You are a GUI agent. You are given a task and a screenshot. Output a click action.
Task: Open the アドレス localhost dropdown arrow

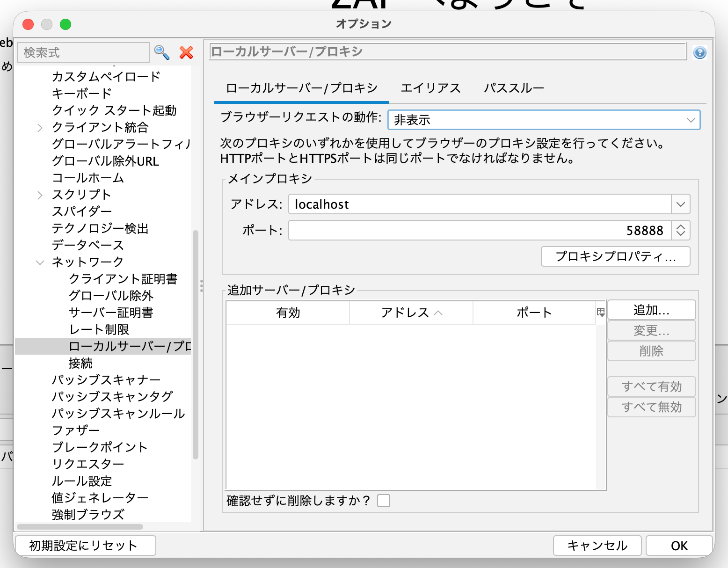point(681,204)
